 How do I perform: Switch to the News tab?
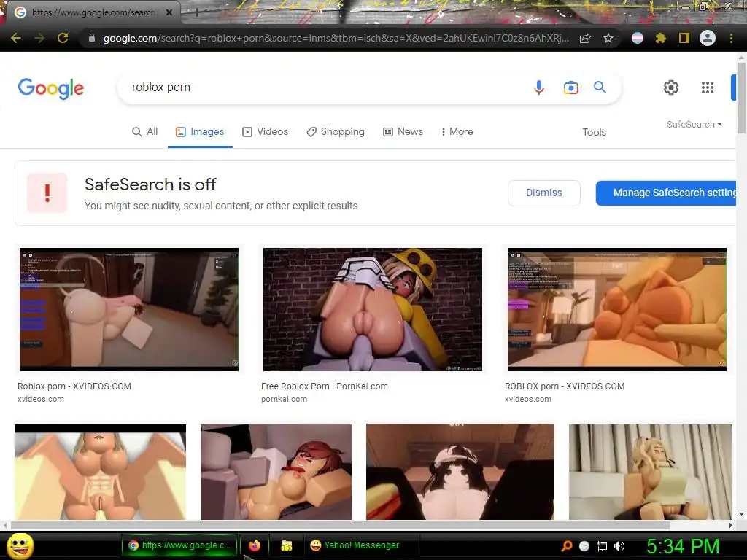coord(403,132)
